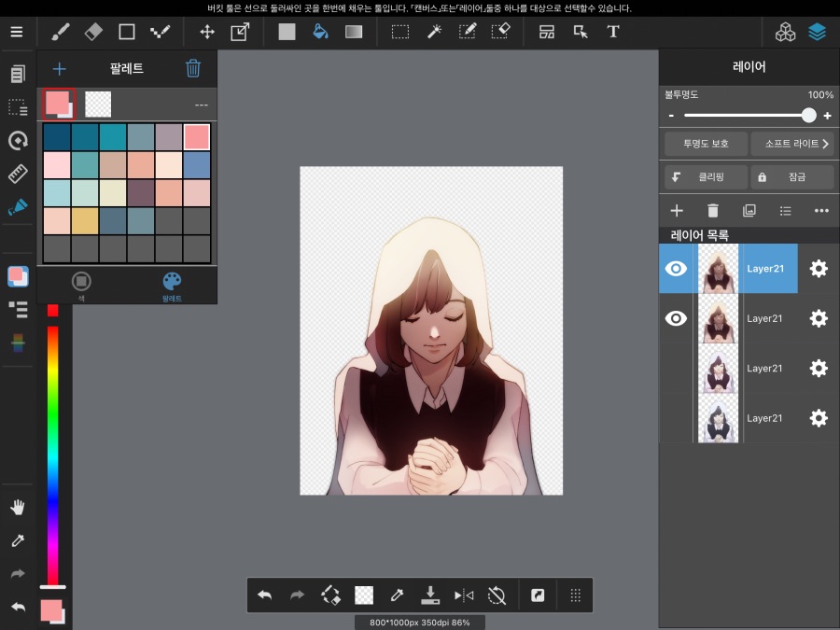Open the 소프트 라이트 blend mode selector
Viewport: 840px width, 630px height.
pos(791,144)
